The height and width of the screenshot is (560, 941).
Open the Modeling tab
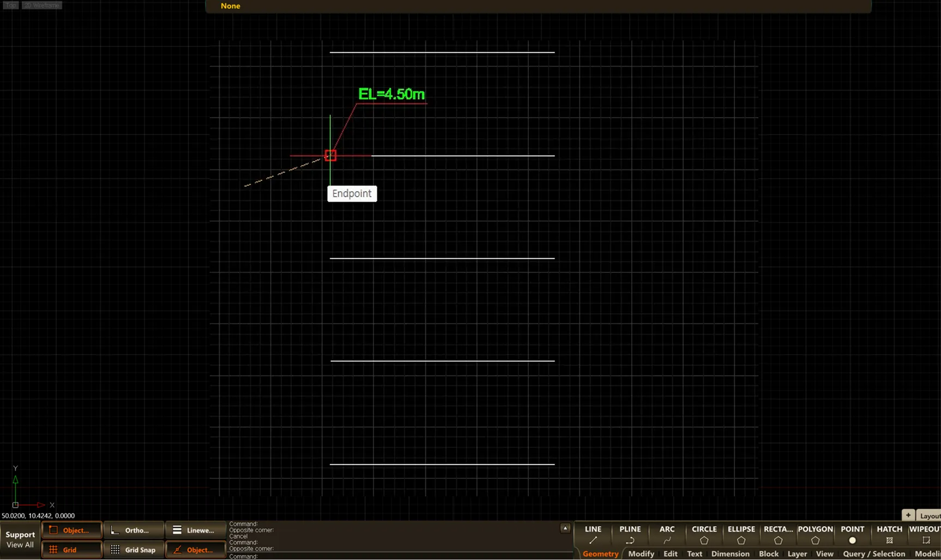(x=927, y=553)
